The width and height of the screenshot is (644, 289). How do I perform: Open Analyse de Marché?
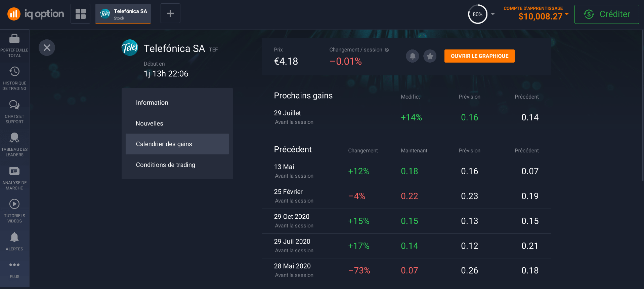coord(14,178)
